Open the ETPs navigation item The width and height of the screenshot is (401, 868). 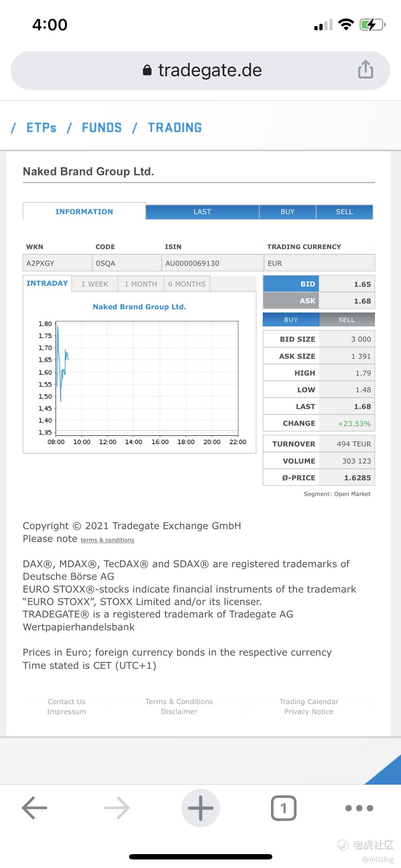41,128
